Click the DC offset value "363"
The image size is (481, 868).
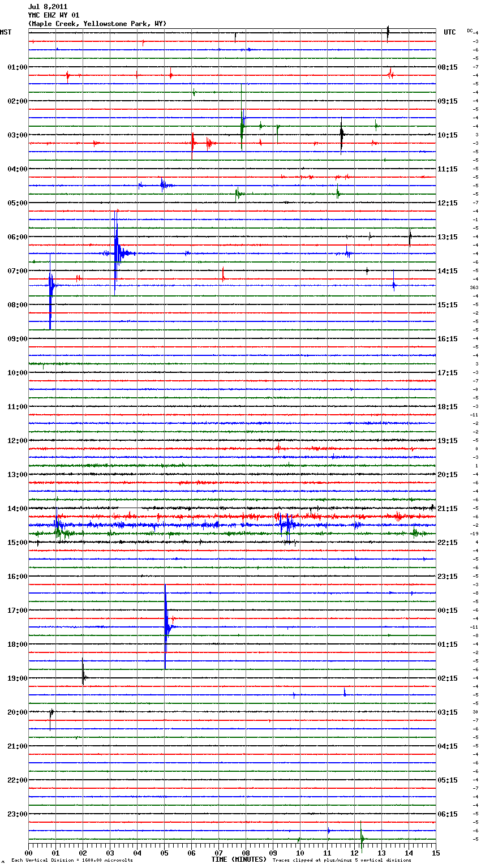(x=474, y=287)
